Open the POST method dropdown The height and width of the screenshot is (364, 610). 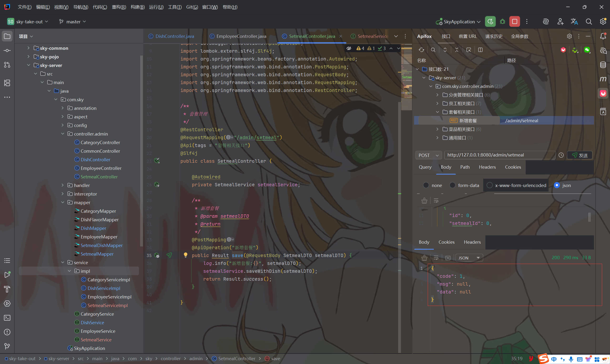428,155
